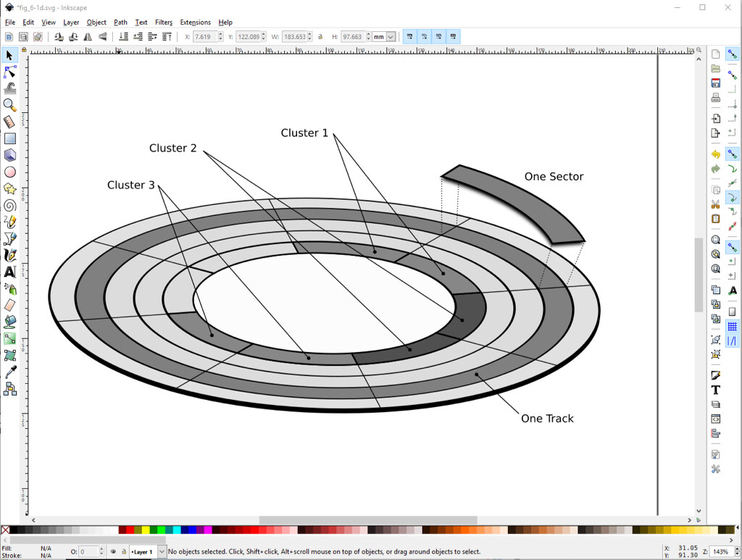This screenshot has height=560, width=742.
Task: Toggle current layer visibility eye icon
Action: coord(113,552)
